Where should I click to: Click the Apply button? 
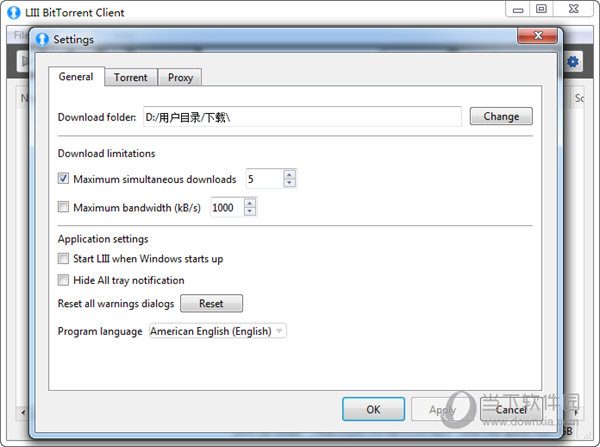442,409
